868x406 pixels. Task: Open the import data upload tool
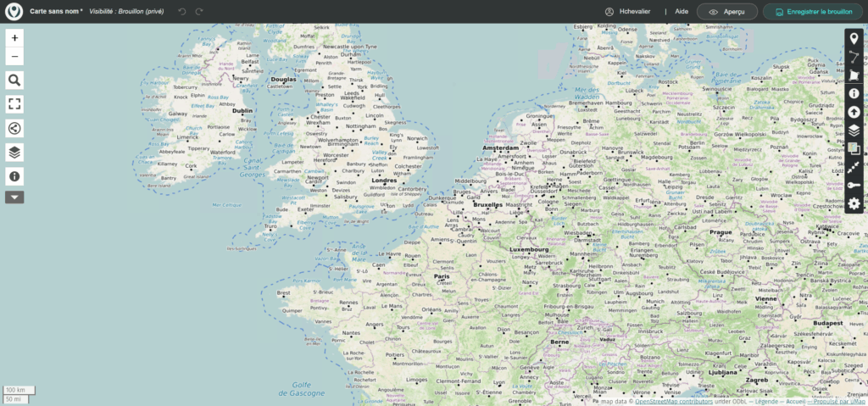click(854, 112)
